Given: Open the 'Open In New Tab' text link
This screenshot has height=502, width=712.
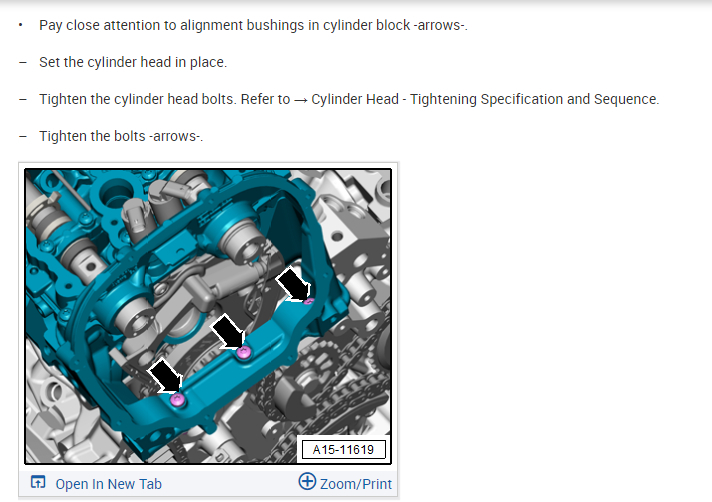Looking at the screenshot, I should click(x=109, y=484).
